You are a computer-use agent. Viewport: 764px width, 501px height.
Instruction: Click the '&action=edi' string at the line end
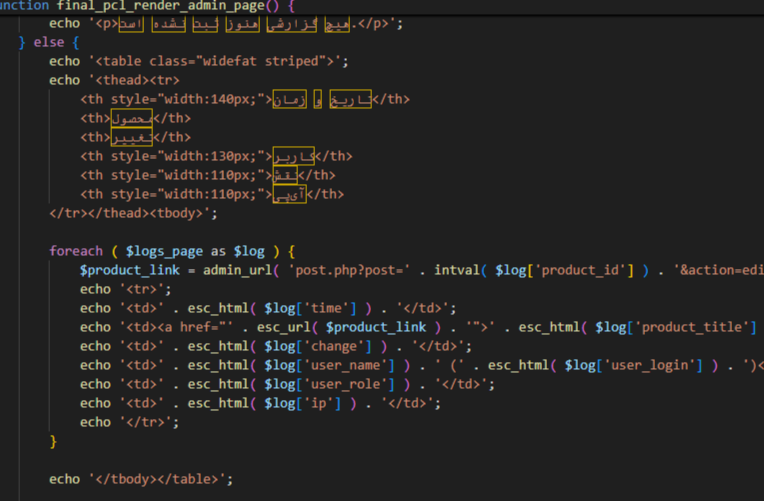tap(719, 270)
